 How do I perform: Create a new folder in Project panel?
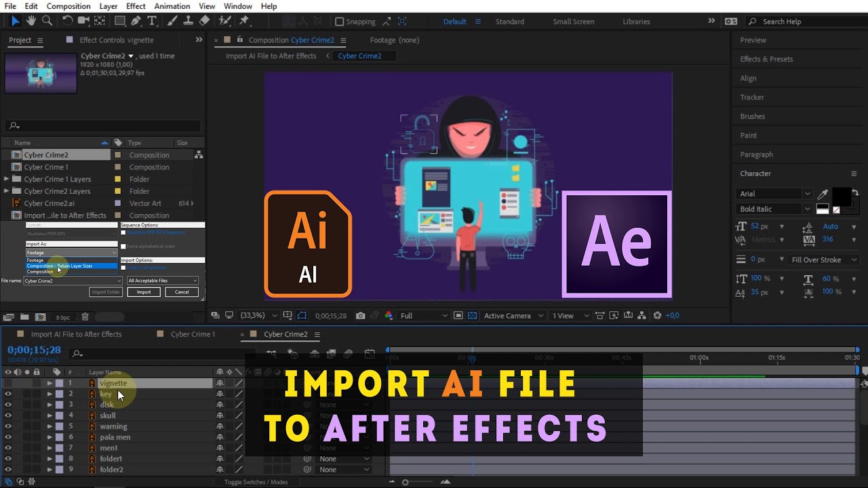(24, 317)
